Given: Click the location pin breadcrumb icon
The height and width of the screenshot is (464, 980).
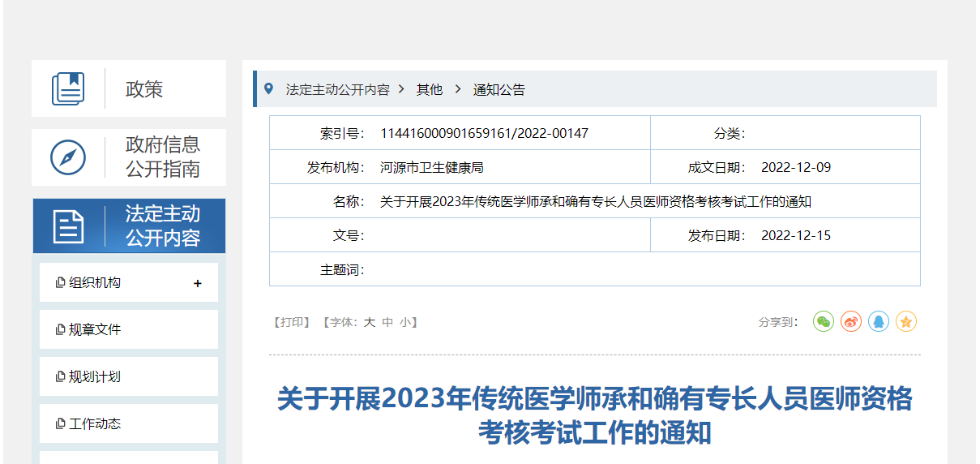Looking at the screenshot, I should (269, 88).
